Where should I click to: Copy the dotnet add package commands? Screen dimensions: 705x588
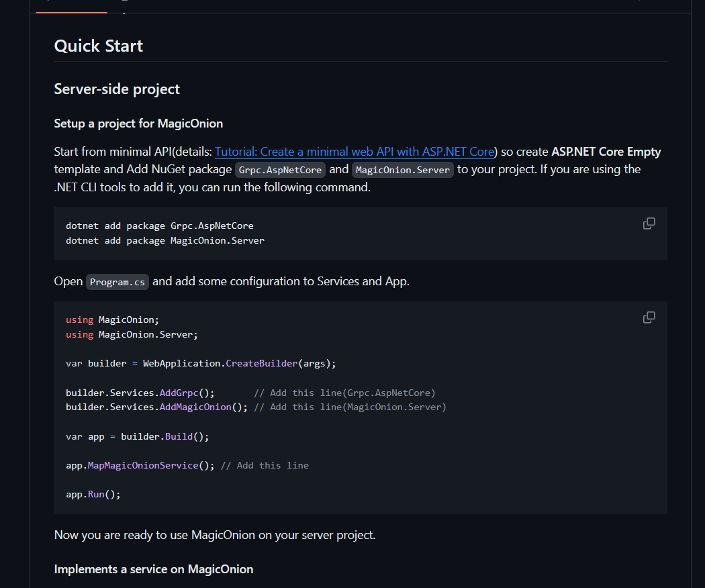click(649, 224)
